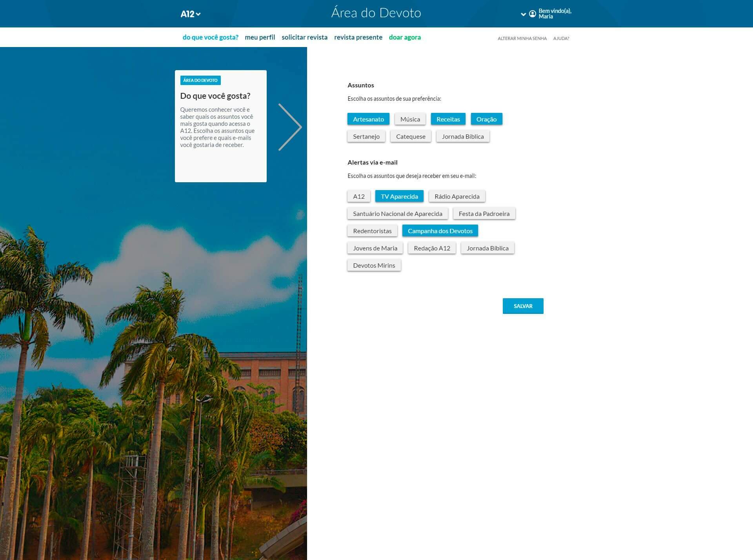Click the A12 logo in header
753x560 pixels.
pos(187,14)
